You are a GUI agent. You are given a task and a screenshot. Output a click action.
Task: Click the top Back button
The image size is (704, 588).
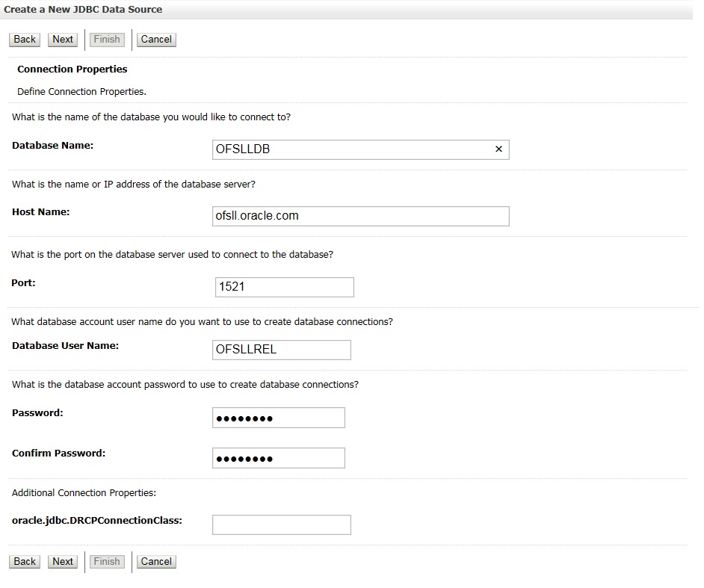[25, 40]
